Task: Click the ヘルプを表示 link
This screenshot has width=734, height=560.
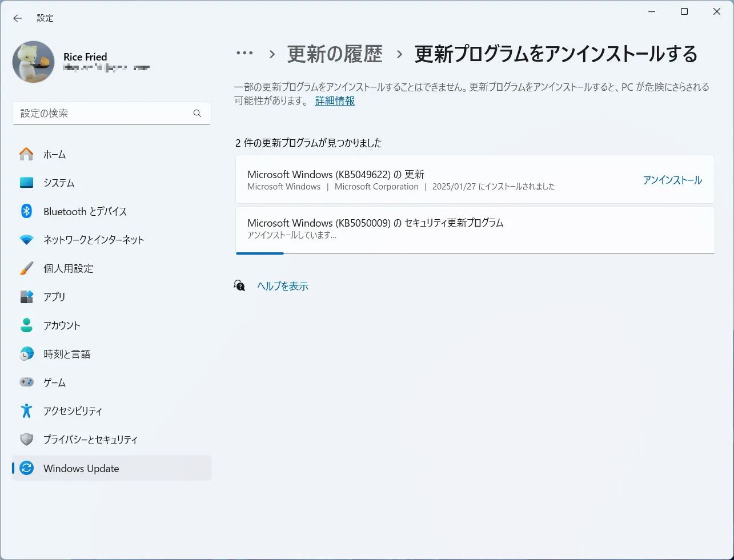Action: (x=283, y=286)
